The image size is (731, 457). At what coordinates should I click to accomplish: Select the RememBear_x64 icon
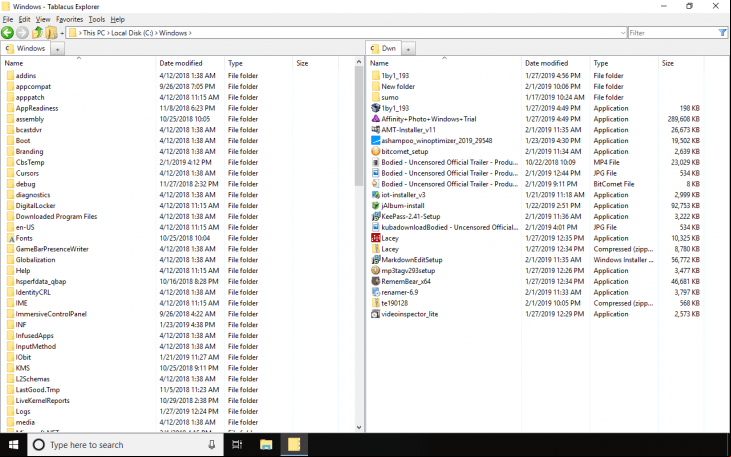point(375,282)
